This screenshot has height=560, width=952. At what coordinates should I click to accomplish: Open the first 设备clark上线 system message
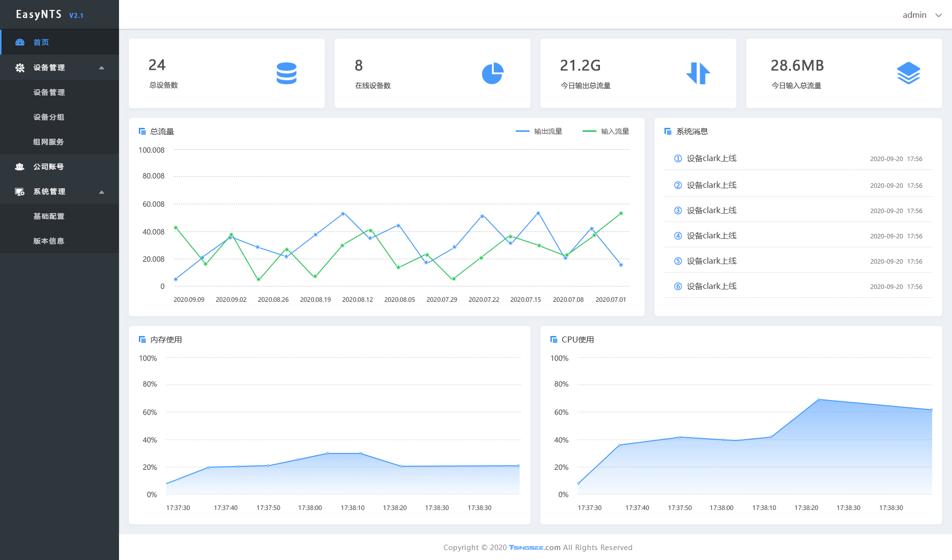tap(712, 159)
